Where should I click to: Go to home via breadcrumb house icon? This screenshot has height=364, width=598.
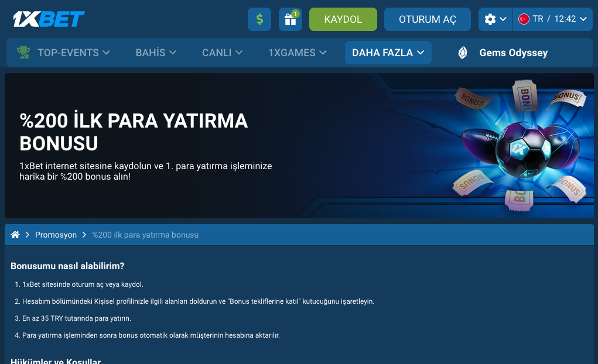[x=15, y=235]
